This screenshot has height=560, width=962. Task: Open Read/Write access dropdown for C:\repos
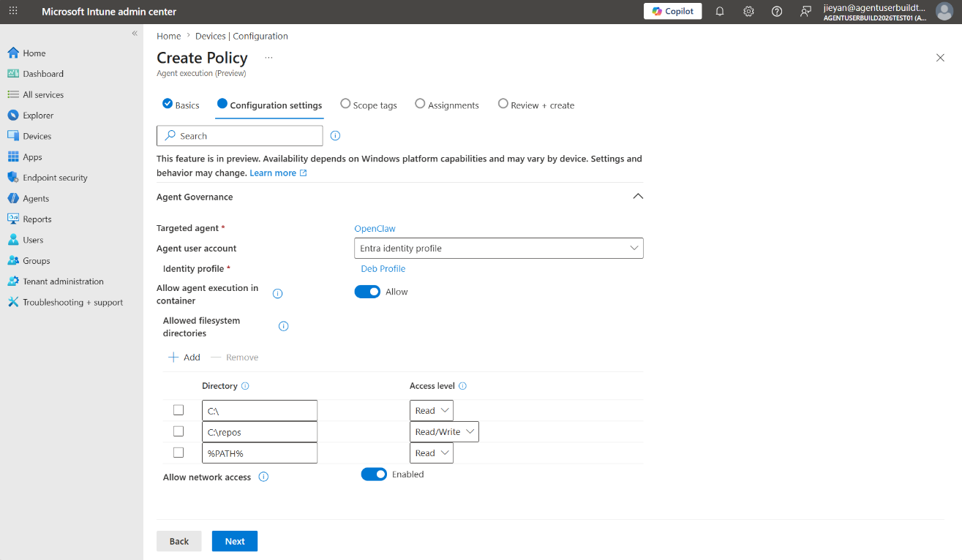coord(444,432)
